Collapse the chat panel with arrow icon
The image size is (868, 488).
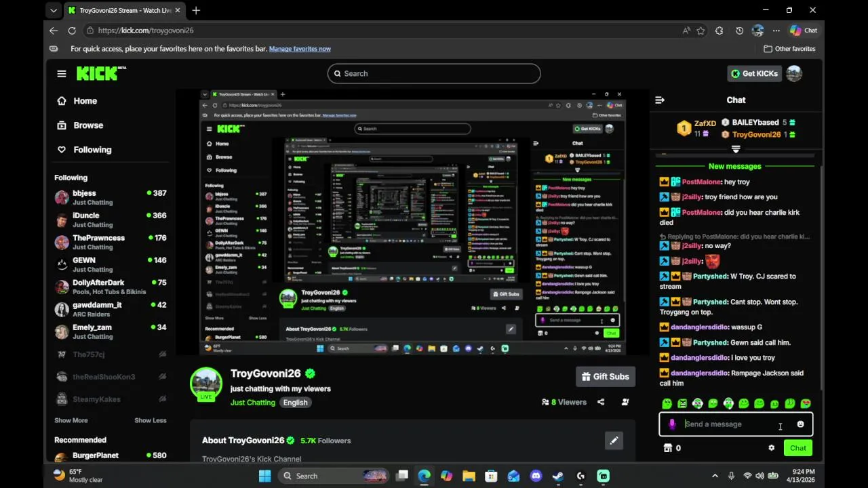[659, 100]
